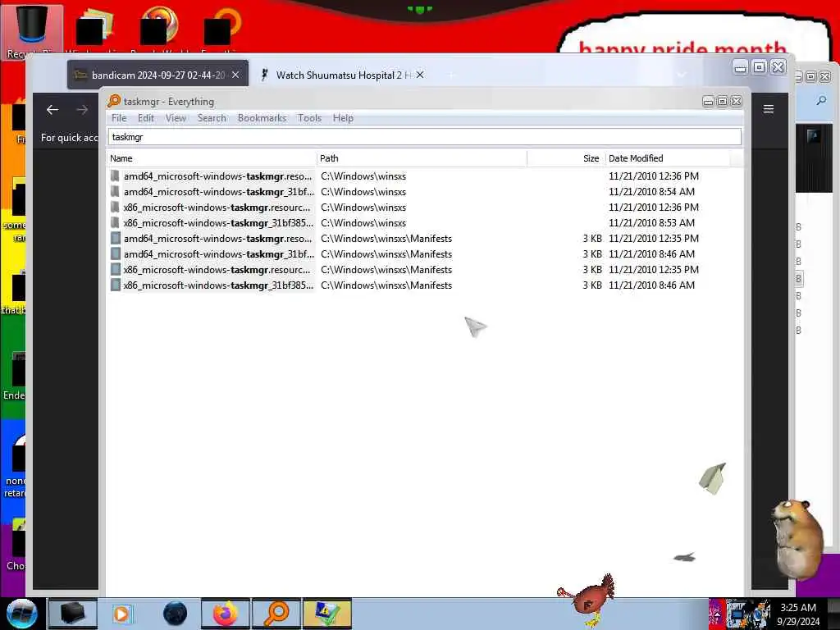Open the browser hamburger menu
This screenshot has width=840, height=630.
click(x=768, y=109)
